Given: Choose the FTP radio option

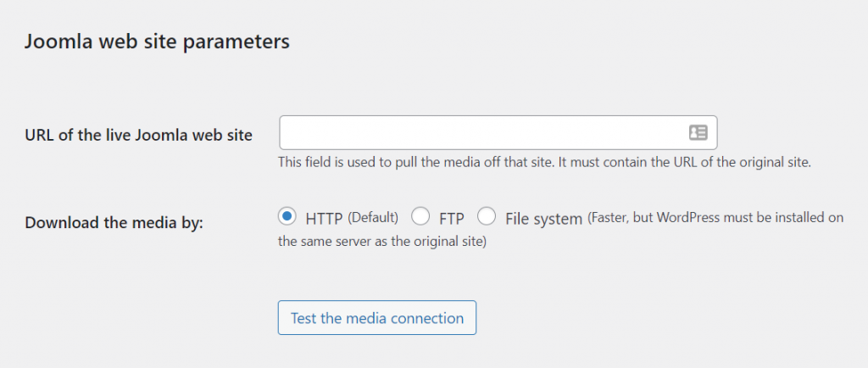Looking at the screenshot, I should tap(420, 217).
